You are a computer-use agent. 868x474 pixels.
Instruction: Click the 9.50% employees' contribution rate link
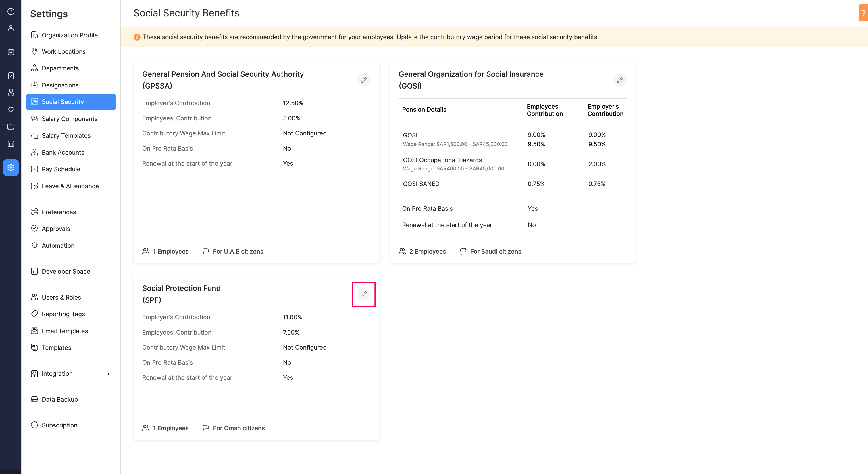pyautogui.click(x=536, y=144)
